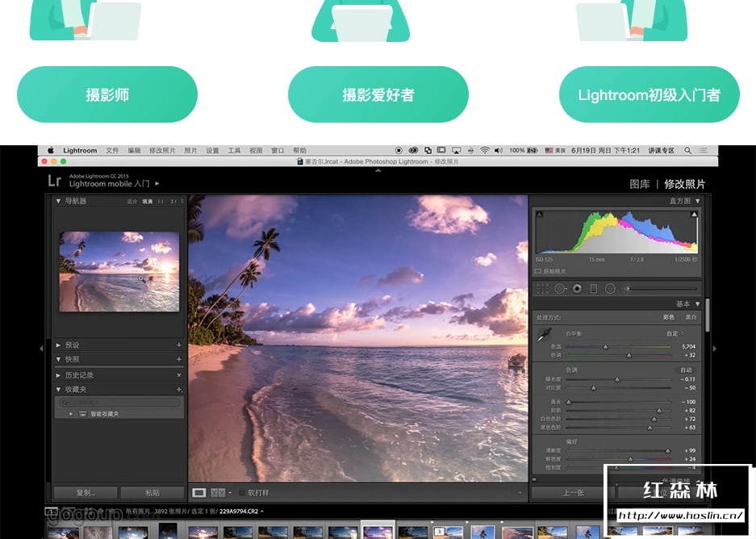Open the AirPlay display icon
The width and height of the screenshot is (756, 539).
(x=456, y=150)
